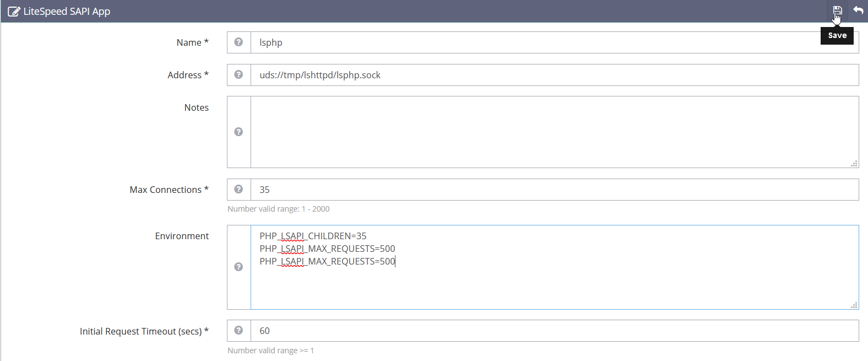Open help tooltip for Environment field
The width and height of the screenshot is (868, 361).
tap(238, 267)
